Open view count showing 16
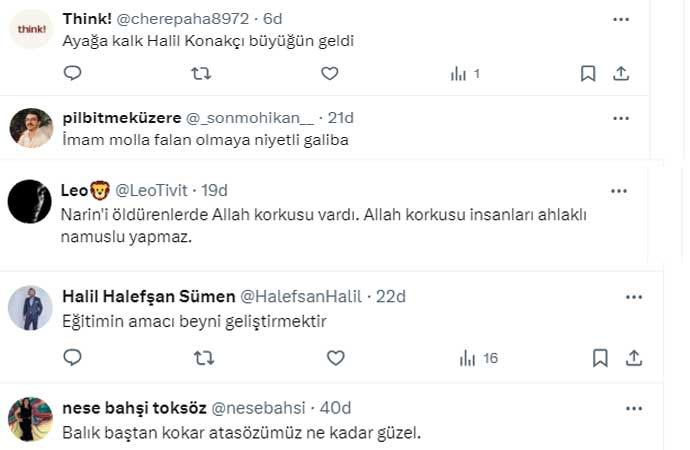The width and height of the screenshot is (690, 450). [478, 358]
